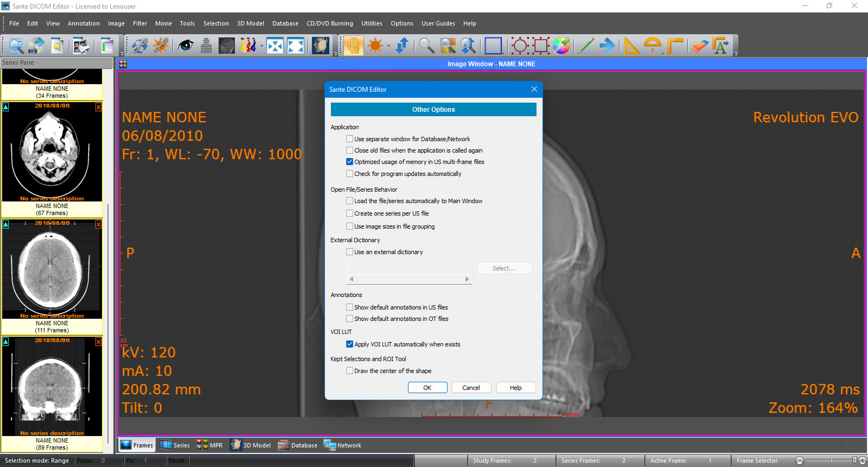Select the triangle angle measurement tool
Screen dimensions: 868x467
[631, 46]
